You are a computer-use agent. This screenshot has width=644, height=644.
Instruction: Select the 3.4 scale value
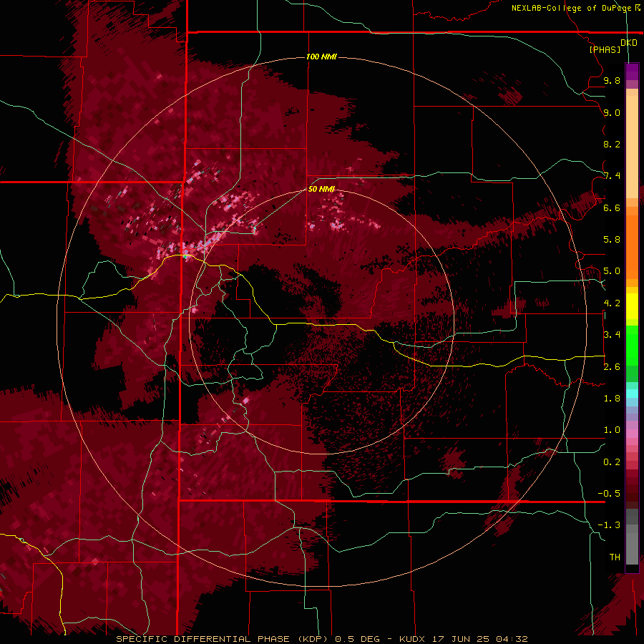point(612,335)
